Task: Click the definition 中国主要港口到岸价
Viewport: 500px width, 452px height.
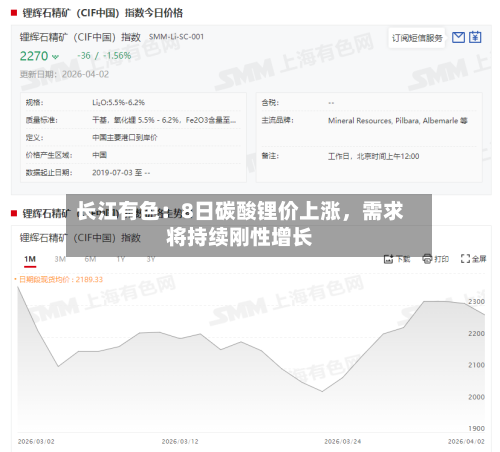Action: pos(125,137)
